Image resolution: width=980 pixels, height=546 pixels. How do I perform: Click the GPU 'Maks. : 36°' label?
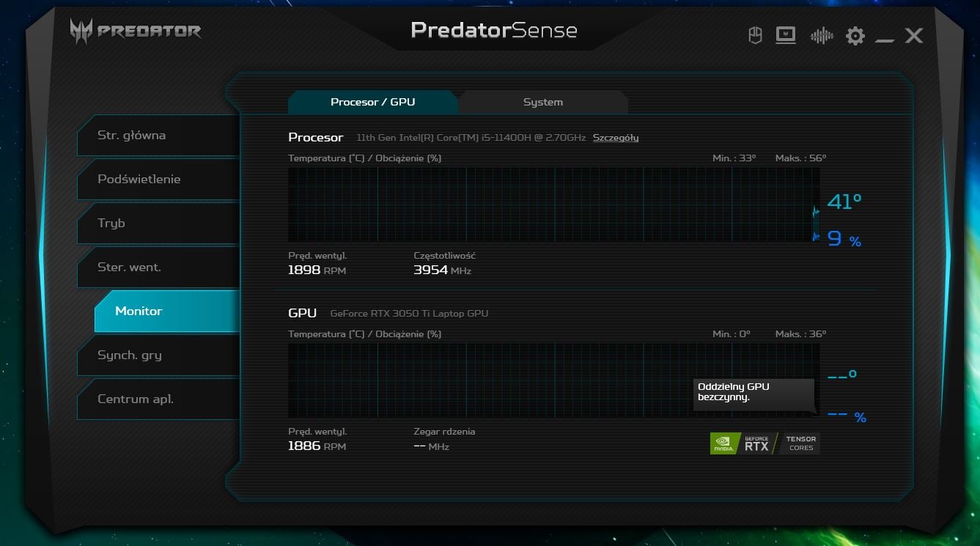click(800, 333)
